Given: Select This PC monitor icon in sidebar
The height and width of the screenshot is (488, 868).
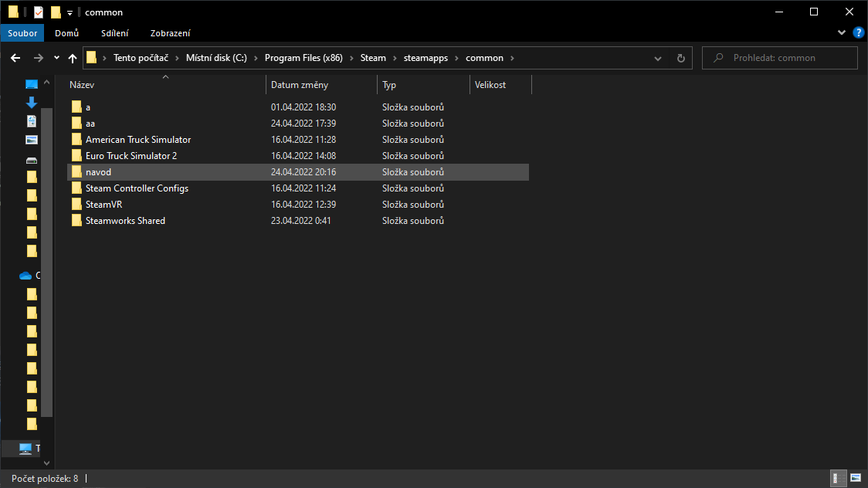Looking at the screenshot, I should [25, 448].
